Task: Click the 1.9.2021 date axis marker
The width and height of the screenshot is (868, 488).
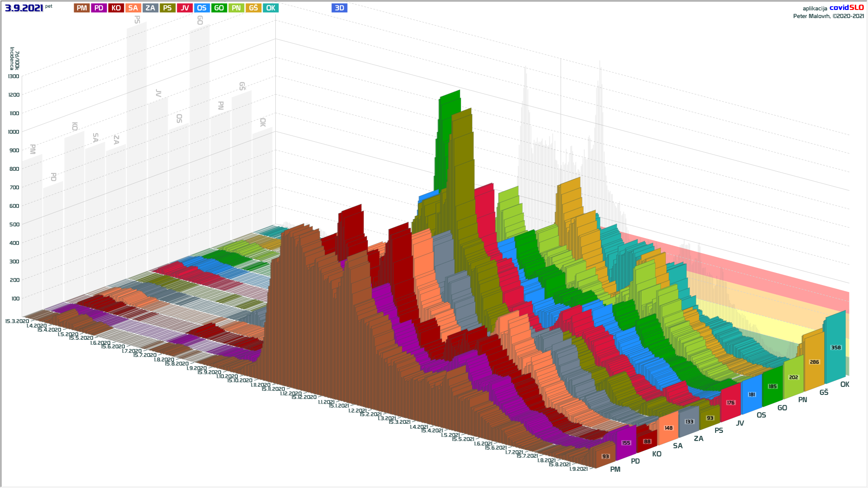Action: pos(578,469)
